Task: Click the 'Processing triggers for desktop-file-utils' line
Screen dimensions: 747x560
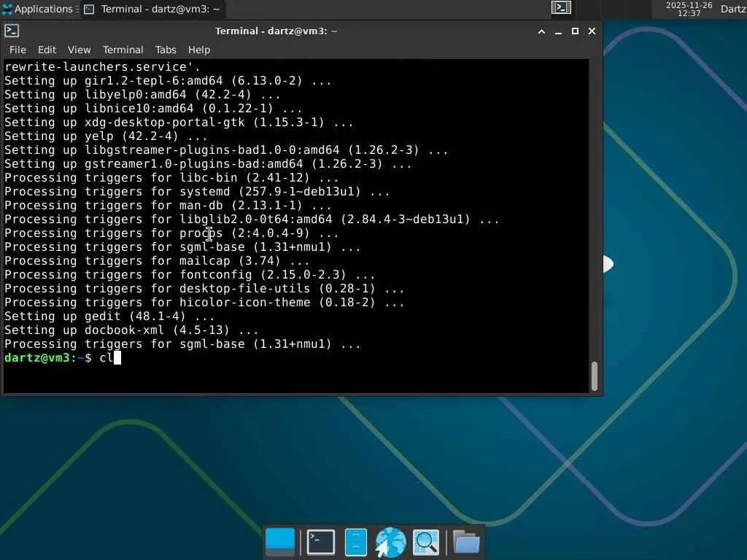Action: pyautogui.click(x=204, y=289)
